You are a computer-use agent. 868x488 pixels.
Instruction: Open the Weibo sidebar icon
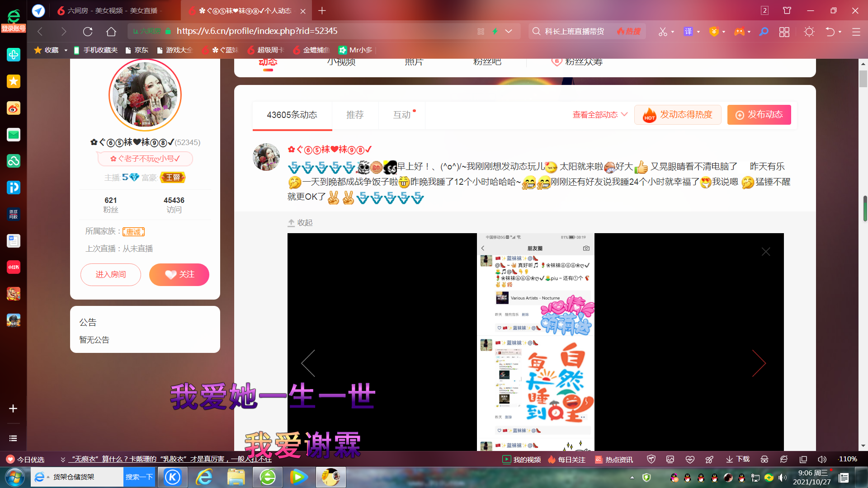pos(14,108)
